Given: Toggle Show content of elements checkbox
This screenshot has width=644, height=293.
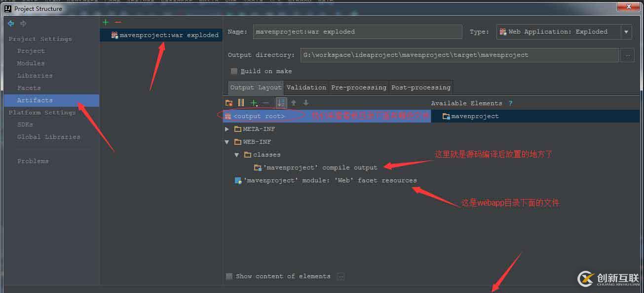Looking at the screenshot, I should click(229, 277).
